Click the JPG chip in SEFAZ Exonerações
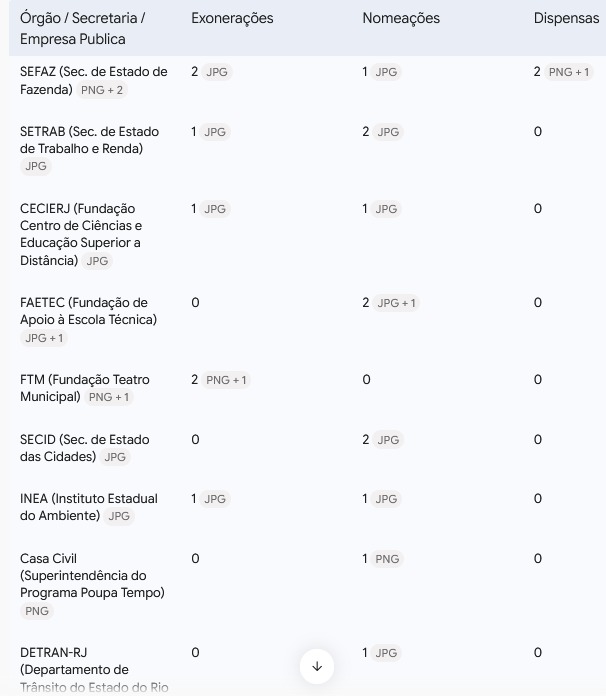This screenshot has height=696, width=606. click(217, 72)
